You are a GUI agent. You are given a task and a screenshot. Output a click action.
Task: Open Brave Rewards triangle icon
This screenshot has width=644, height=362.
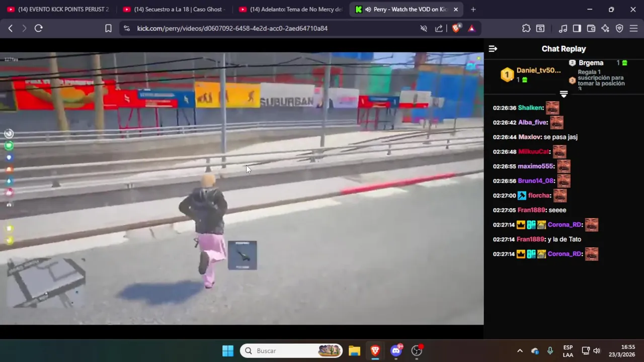pyautogui.click(x=471, y=28)
